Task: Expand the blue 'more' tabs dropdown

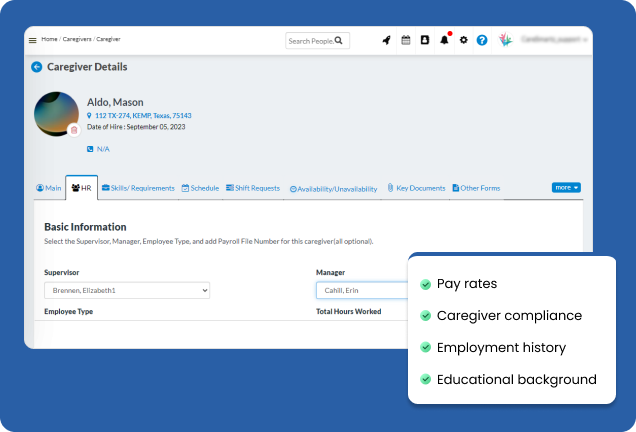Action: click(x=566, y=187)
